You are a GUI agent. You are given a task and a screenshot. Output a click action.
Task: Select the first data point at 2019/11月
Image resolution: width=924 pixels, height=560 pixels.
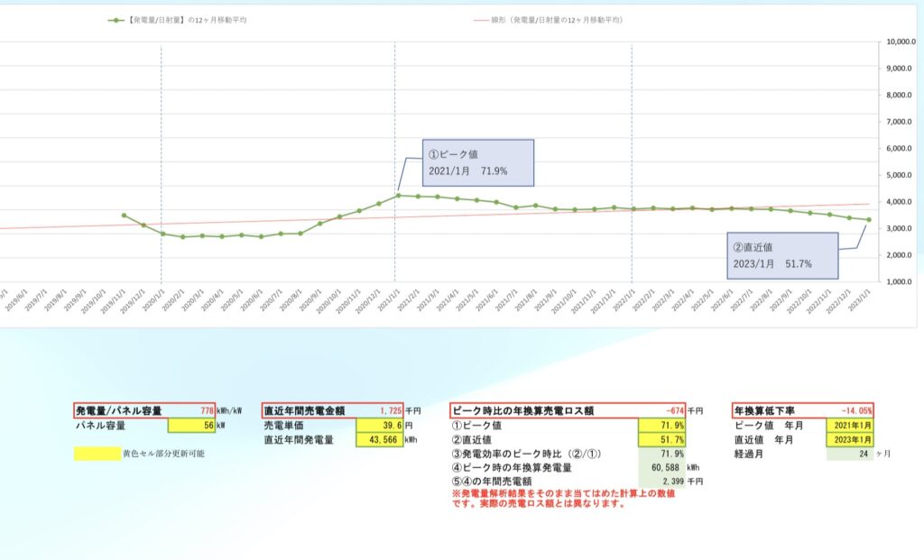coord(122,216)
